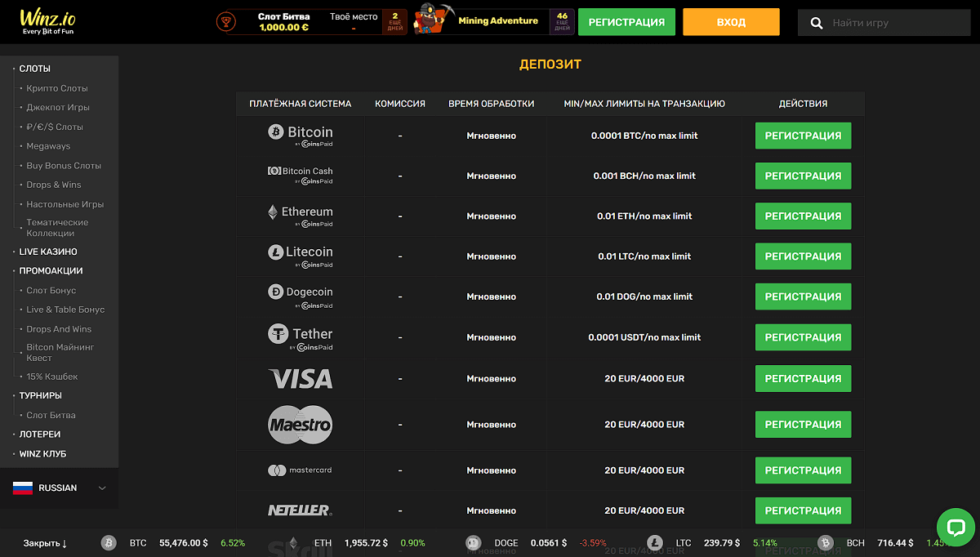Image resolution: width=980 pixels, height=557 pixels.
Task: Open the Winz.io logo home link
Action: pyautogui.click(x=48, y=22)
